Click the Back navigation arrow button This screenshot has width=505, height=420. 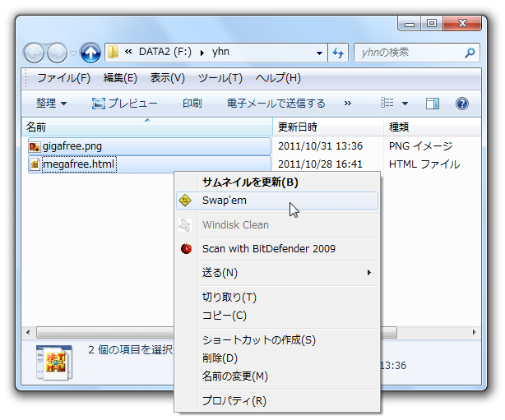[x=34, y=53]
